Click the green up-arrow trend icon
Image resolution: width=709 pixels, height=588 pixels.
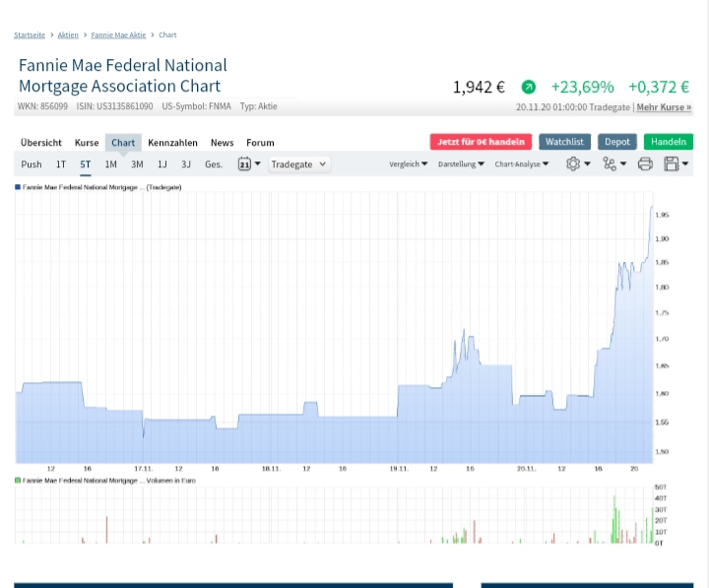tap(528, 87)
